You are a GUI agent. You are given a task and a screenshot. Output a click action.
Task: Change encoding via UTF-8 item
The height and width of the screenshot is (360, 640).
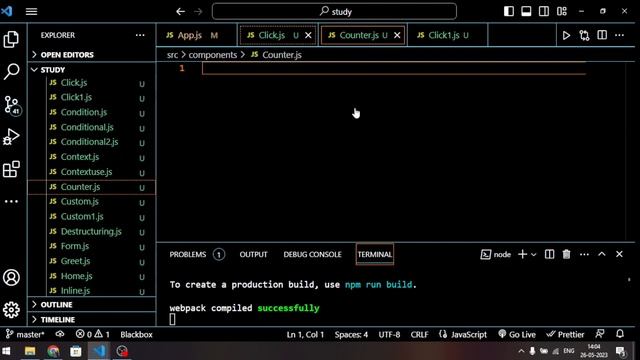(389, 335)
